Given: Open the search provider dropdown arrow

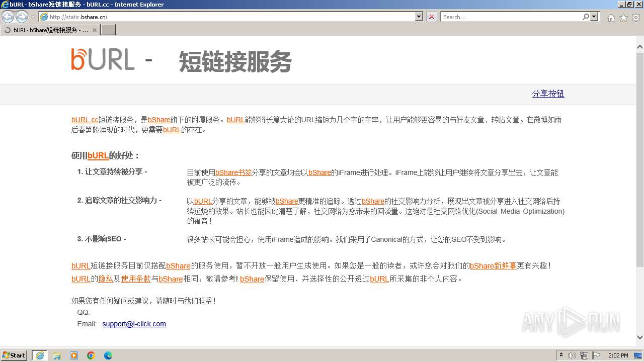Looking at the screenshot, I should (595, 17).
